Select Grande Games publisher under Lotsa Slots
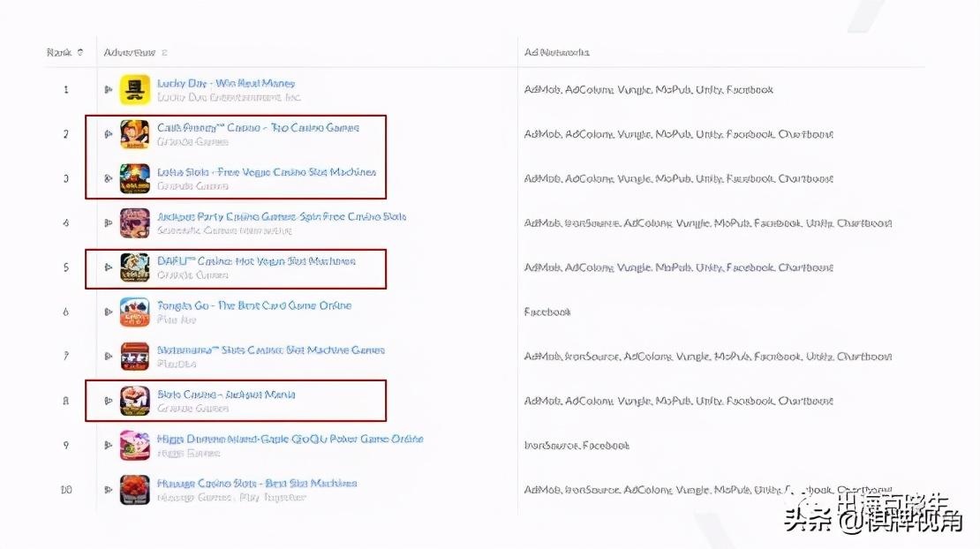Viewport: 980px width, 549px height. click(192, 186)
